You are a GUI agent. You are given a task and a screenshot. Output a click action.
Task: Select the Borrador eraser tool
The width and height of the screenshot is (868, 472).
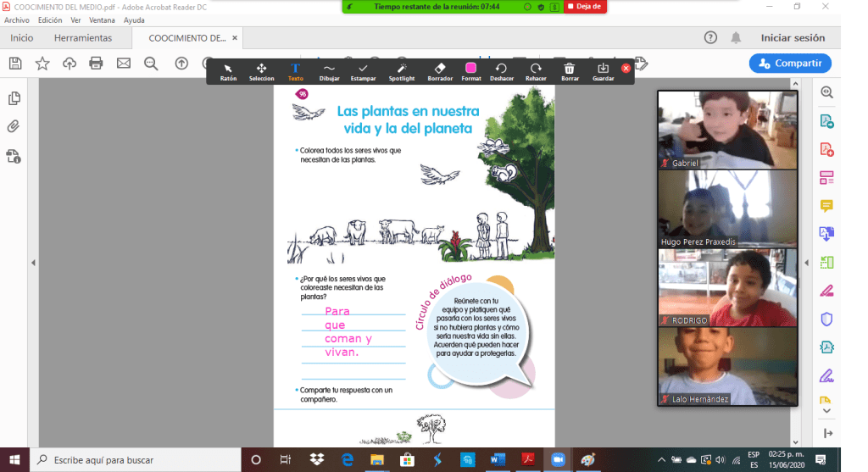click(x=439, y=71)
